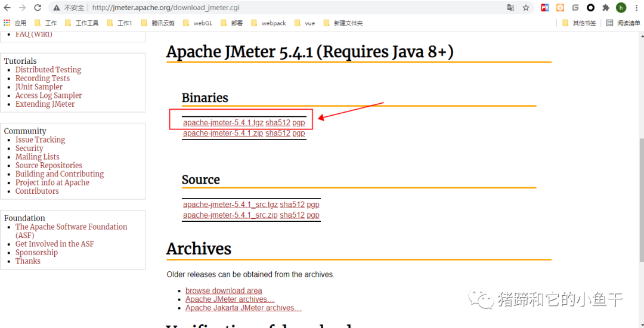The width and height of the screenshot is (644, 328).
Task: Open the green profile avatar
Action: click(621, 8)
